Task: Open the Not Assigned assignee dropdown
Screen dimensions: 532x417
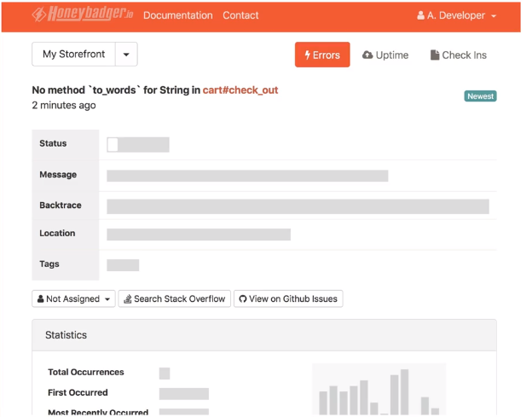Action: coord(73,298)
